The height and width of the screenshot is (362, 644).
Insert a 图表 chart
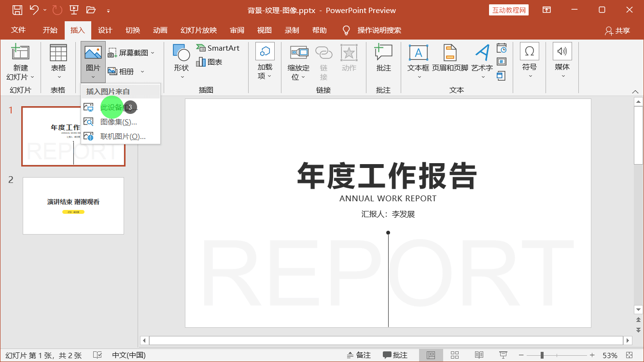click(209, 62)
